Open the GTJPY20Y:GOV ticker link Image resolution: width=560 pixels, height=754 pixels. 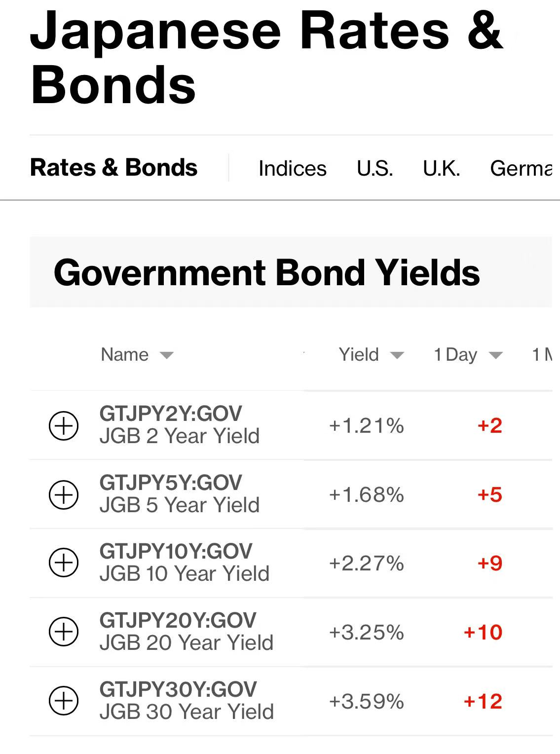click(x=178, y=621)
